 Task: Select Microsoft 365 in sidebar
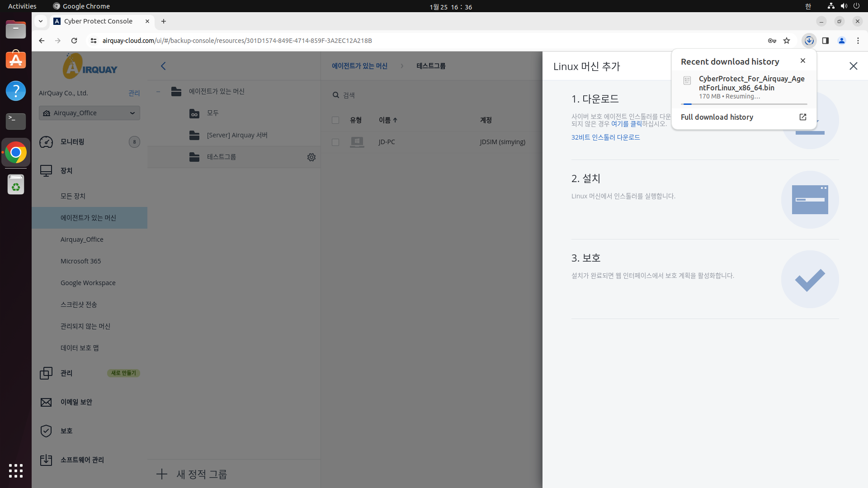pos(80,261)
